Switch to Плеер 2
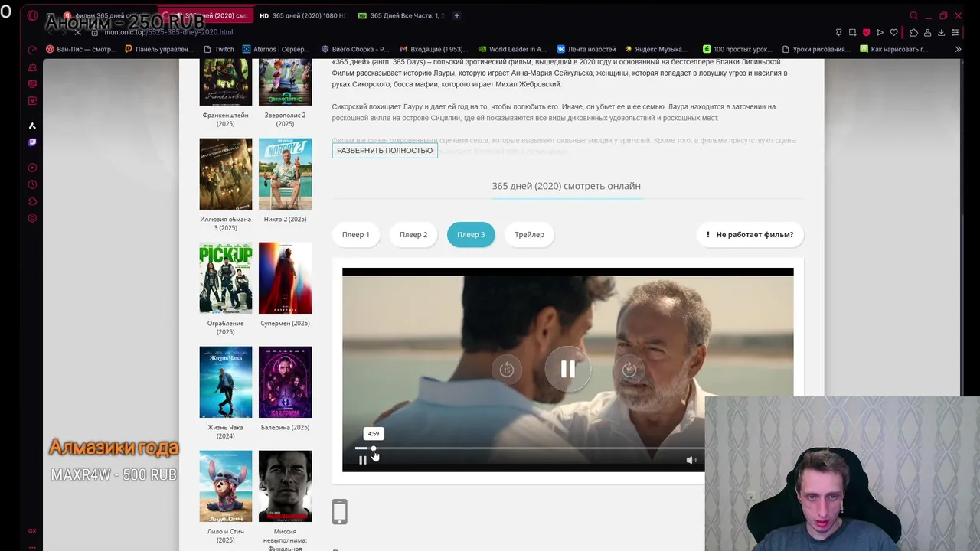Screen dimensions: 980x551 pyautogui.click(x=413, y=234)
